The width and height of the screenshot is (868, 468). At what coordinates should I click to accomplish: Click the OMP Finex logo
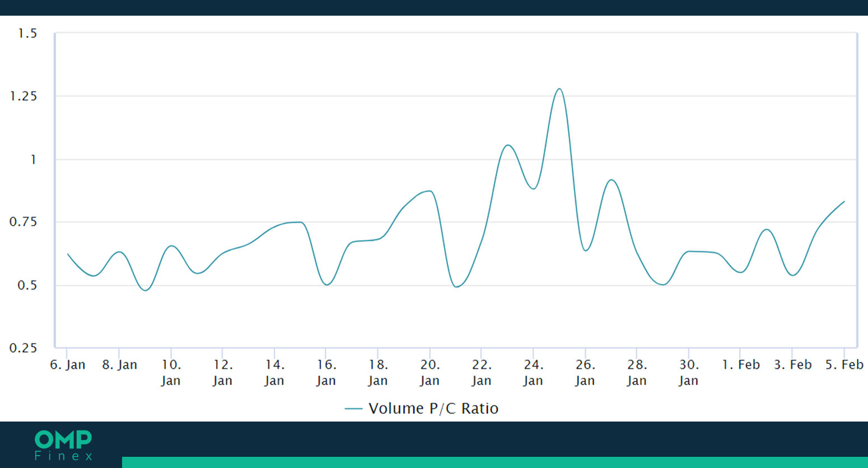point(63,446)
